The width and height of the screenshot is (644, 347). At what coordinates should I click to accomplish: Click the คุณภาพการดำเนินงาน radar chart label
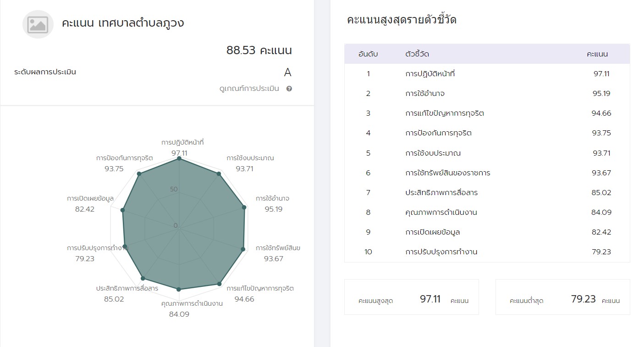192,304
